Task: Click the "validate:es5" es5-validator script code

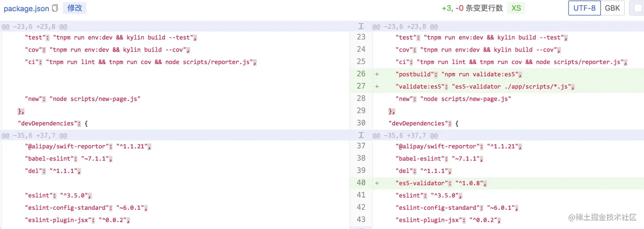Action: pyautogui.click(x=485, y=87)
